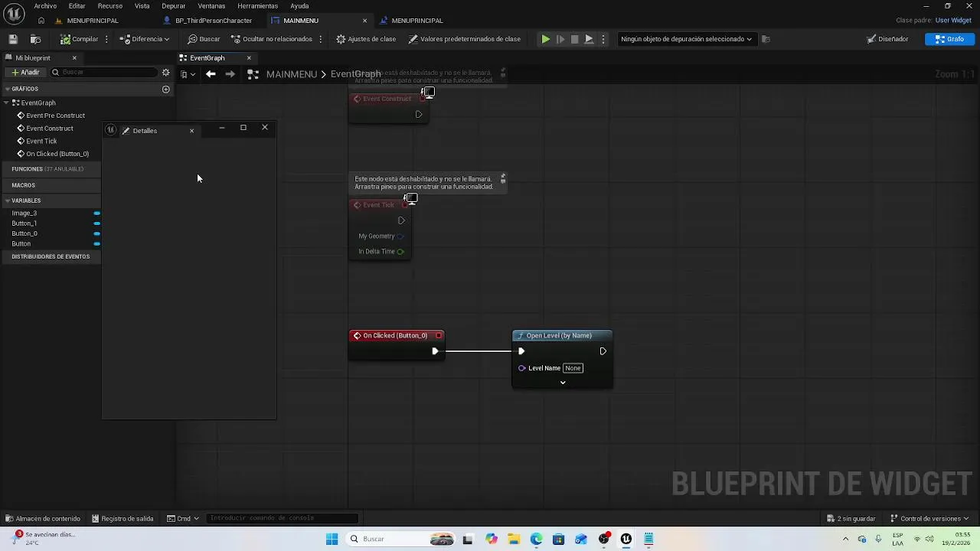Open Almacén de contenido drawer
Image resolution: width=980 pixels, height=551 pixels.
click(43, 518)
